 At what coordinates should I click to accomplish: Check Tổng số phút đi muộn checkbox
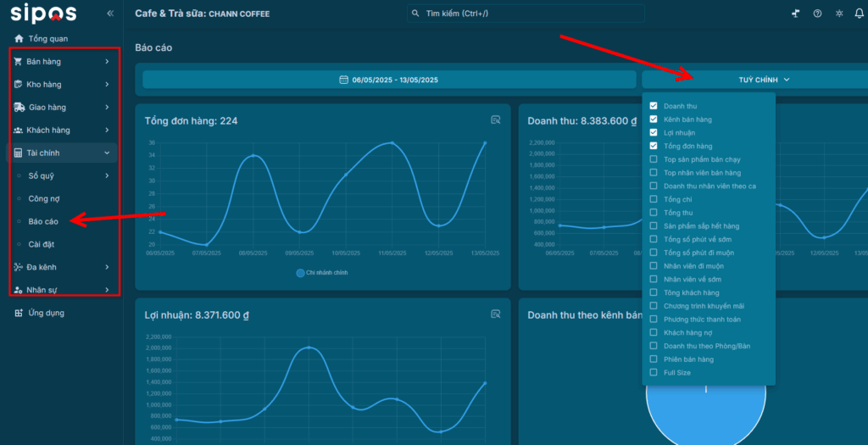654,253
